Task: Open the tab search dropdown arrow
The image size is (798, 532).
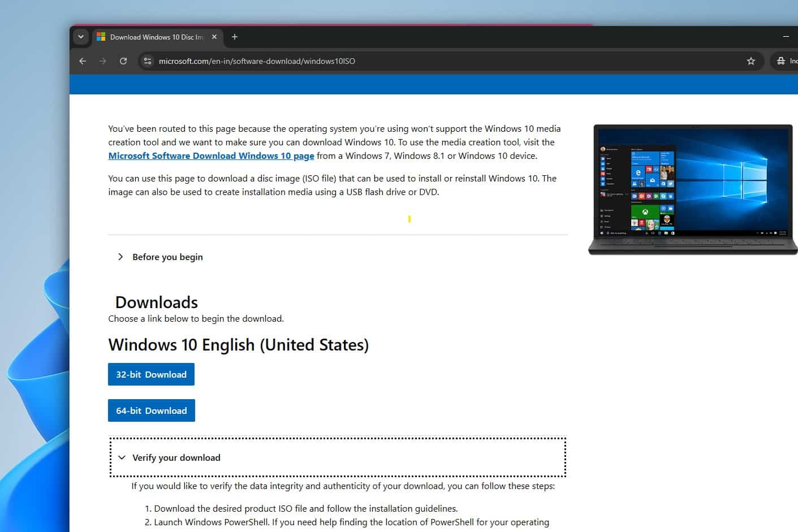Action: point(81,37)
